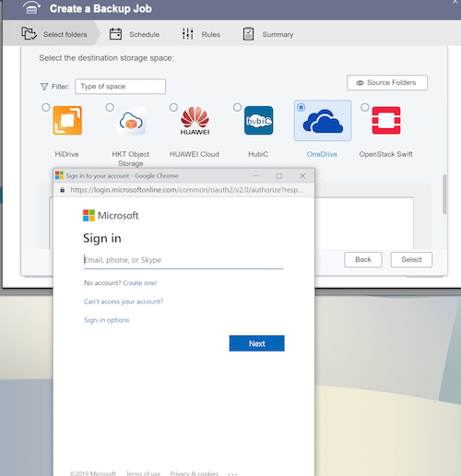
Task: Click the lock icon in Chrome address bar
Action: (63, 190)
